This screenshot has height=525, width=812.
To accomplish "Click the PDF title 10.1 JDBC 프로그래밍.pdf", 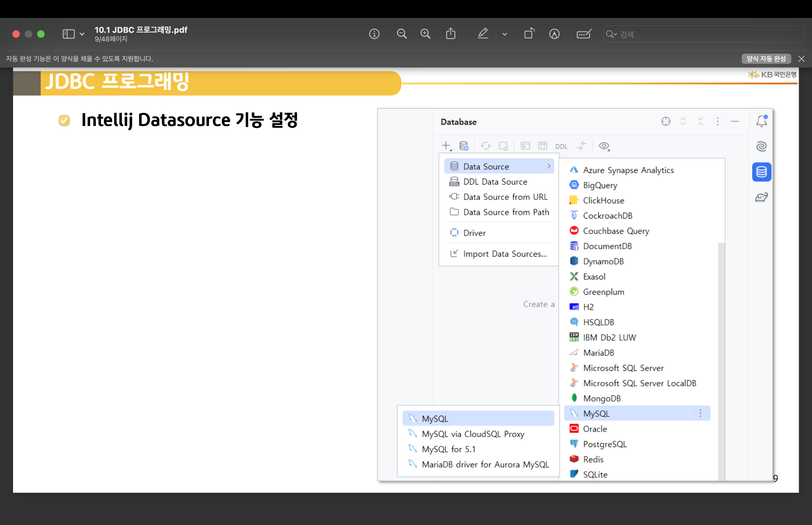I will coord(141,30).
